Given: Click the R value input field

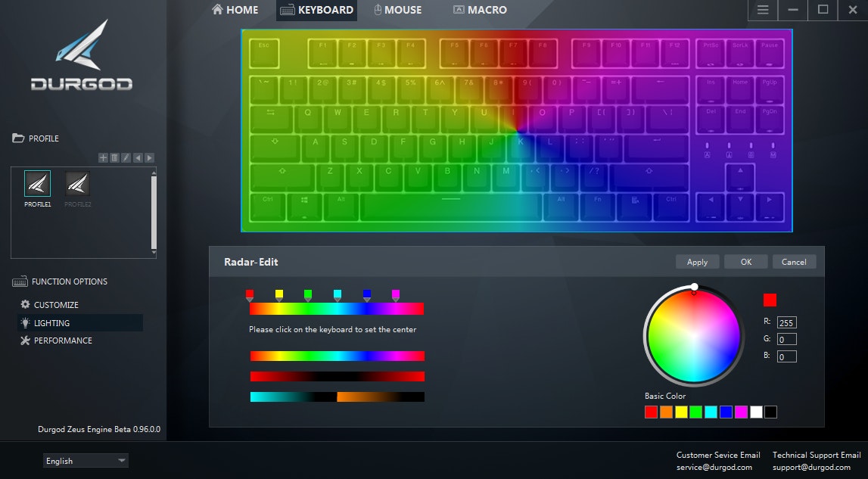Looking at the screenshot, I should tap(786, 322).
